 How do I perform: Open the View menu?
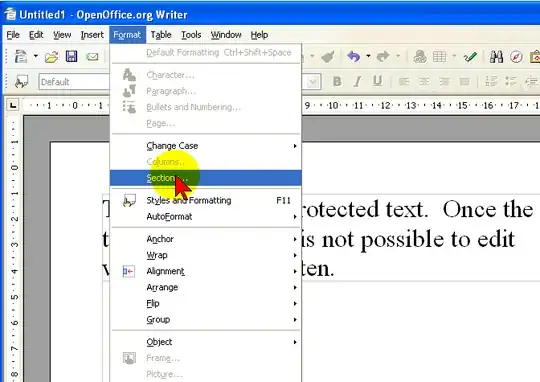pyautogui.click(x=62, y=35)
